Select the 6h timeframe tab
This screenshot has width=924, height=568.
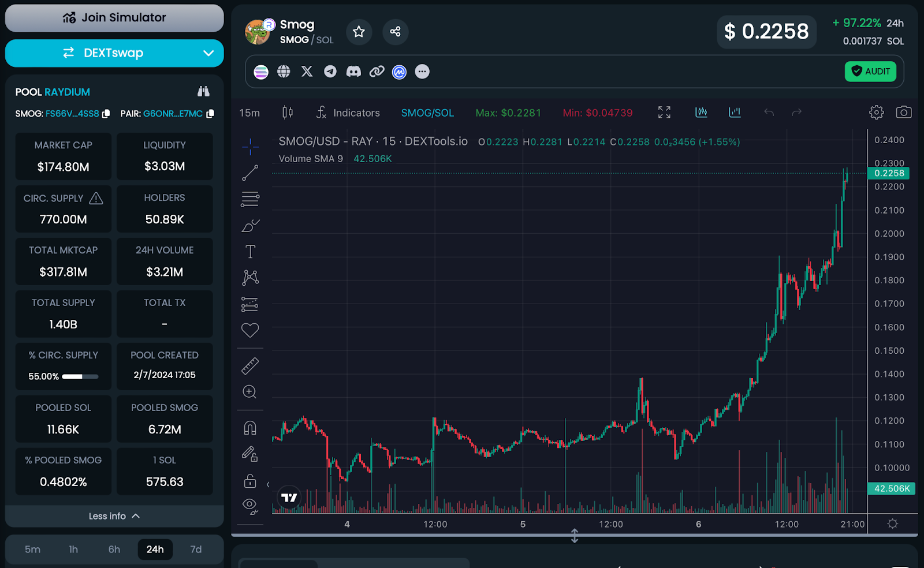click(114, 549)
